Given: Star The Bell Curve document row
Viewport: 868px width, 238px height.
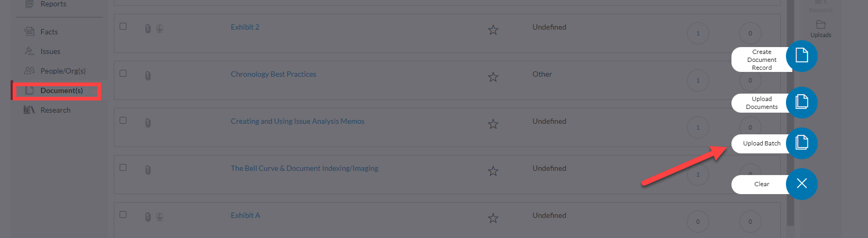Looking at the screenshot, I should coord(493,171).
